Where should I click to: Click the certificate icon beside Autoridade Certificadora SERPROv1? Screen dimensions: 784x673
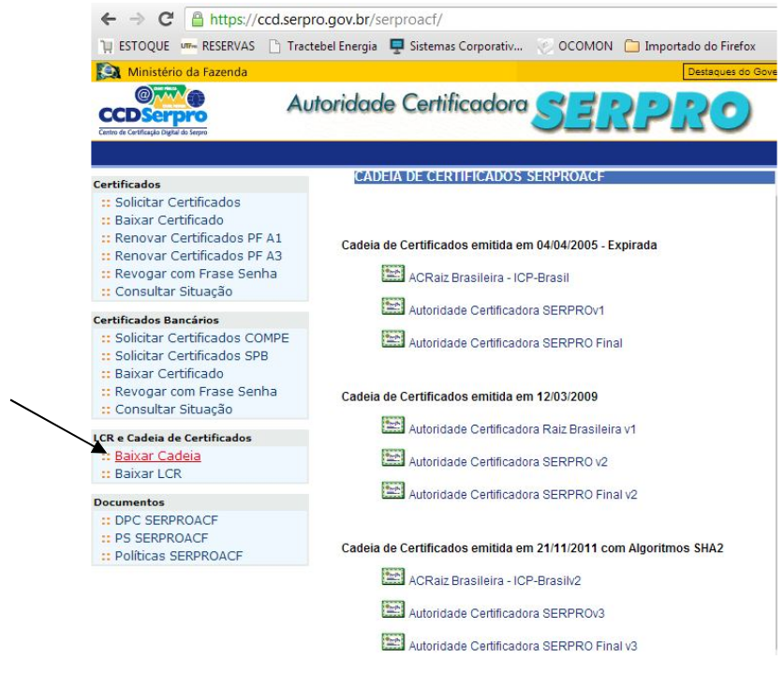tap(393, 307)
